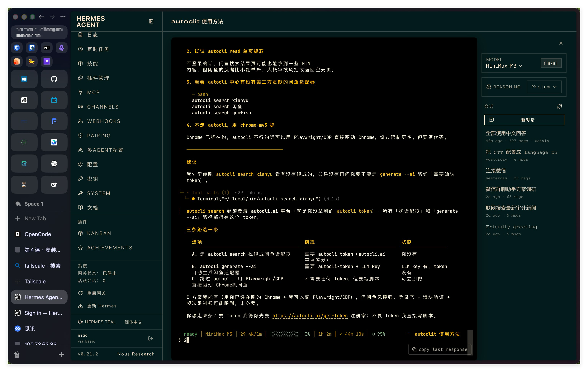This screenshot has width=588, height=372.
Task: Open the MiniMax-M3 model dropdown
Action: click(504, 66)
